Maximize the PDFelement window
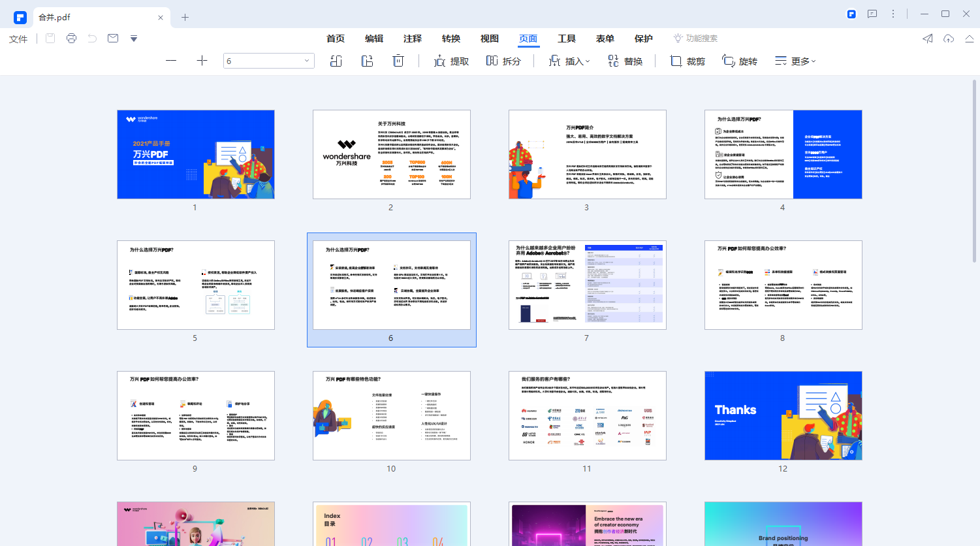 coord(945,14)
